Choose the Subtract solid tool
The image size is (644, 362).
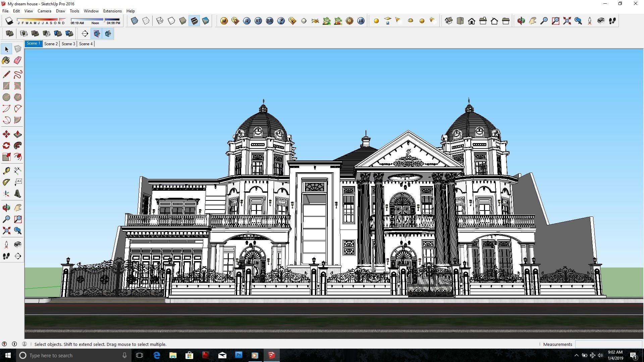click(47, 33)
